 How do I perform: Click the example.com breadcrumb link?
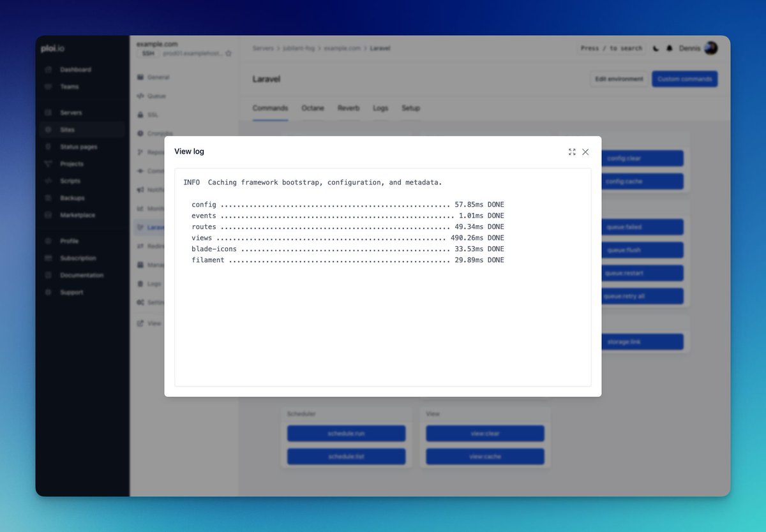(343, 48)
